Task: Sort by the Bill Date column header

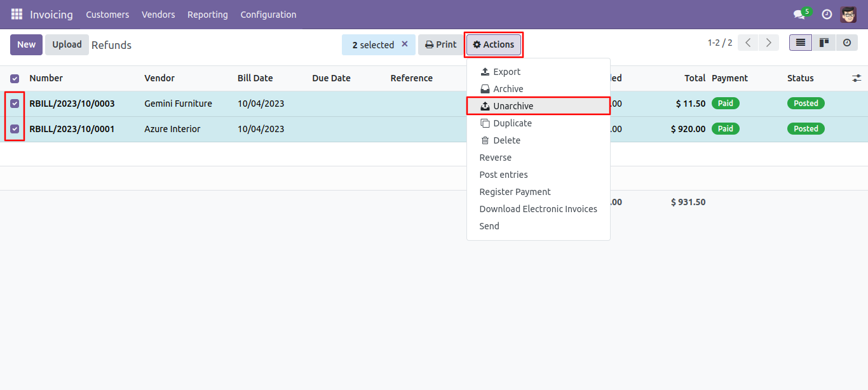Action: pos(255,78)
